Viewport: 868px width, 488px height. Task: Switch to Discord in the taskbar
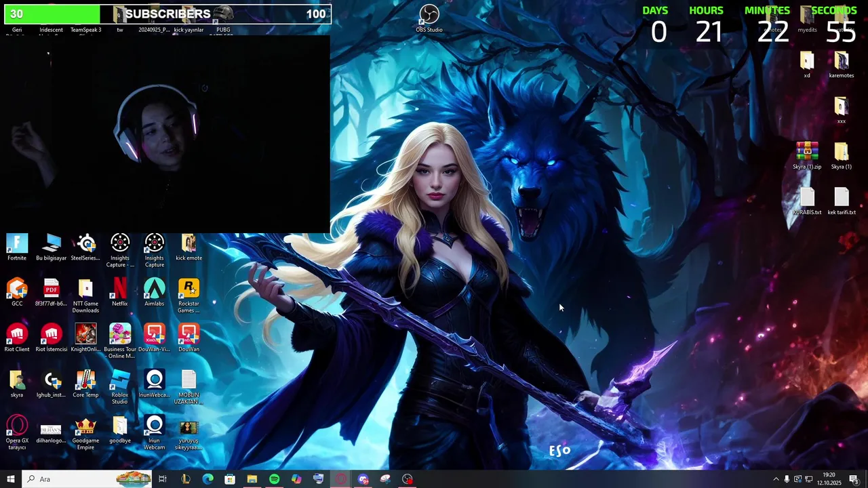[x=363, y=479]
